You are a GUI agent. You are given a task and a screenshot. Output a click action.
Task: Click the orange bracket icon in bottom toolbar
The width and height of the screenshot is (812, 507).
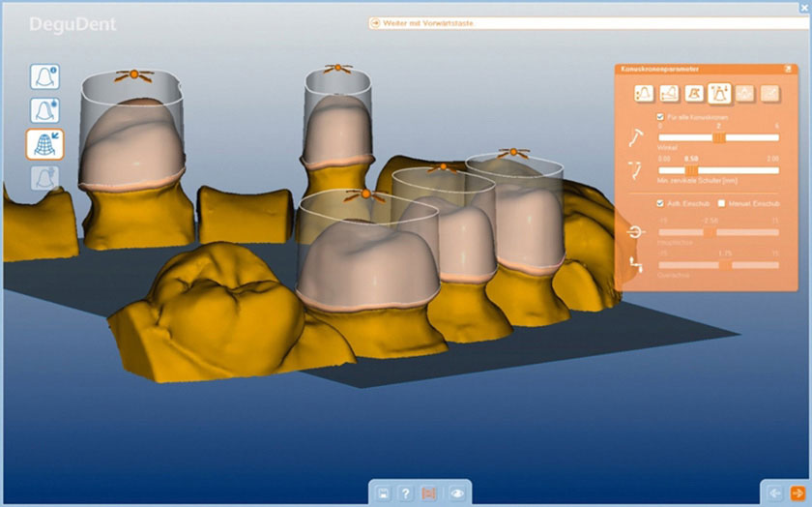pos(428,493)
